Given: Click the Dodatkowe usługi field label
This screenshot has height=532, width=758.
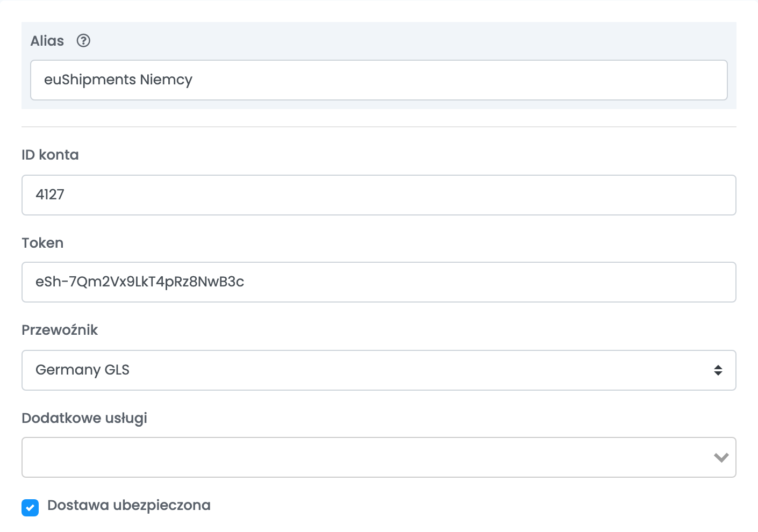Looking at the screenshot, I should 84,418.
